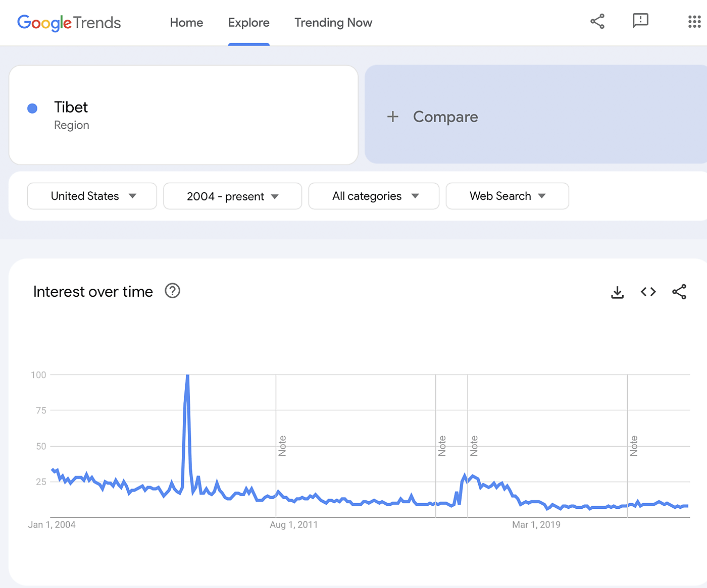Click the embed code icon
The height and width of the screenshot is (588, 707).
coord(648,292)
